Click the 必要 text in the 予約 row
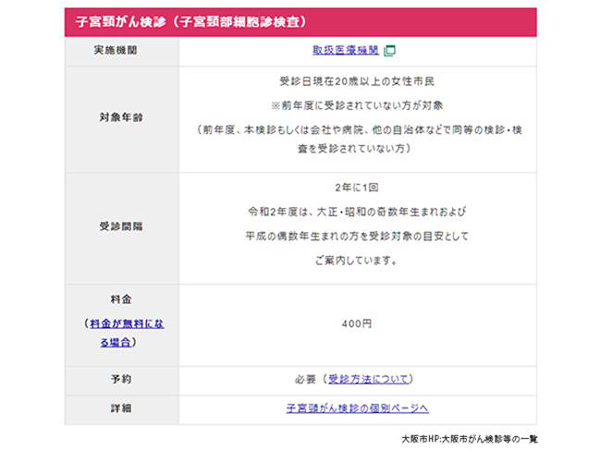600x450 pixels. click(305, 379)
